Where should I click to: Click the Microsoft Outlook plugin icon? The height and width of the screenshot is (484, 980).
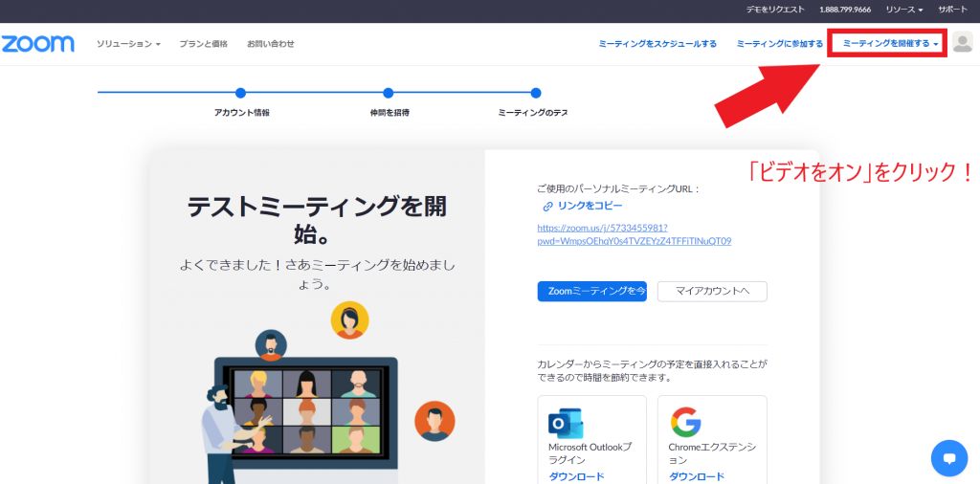[566, 423]
